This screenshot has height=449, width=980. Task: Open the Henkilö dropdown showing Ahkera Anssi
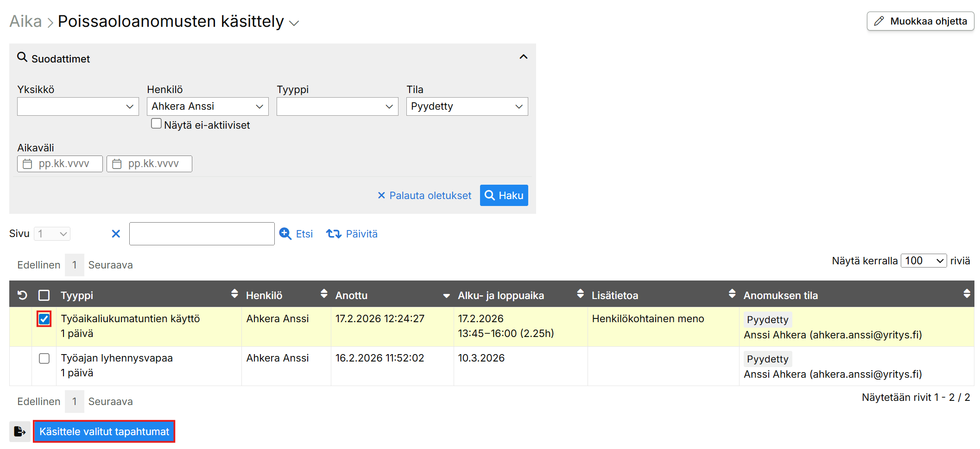point(207,106)
